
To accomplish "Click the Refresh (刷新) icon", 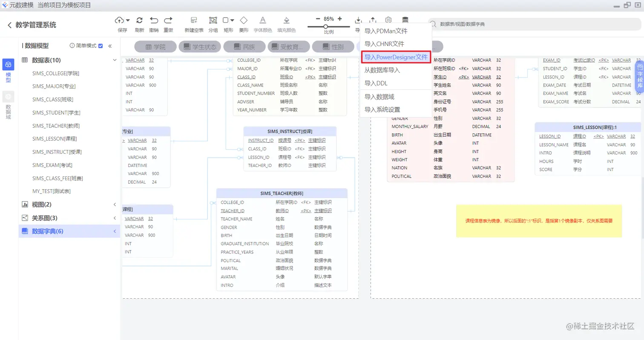I will coord(139,20).
